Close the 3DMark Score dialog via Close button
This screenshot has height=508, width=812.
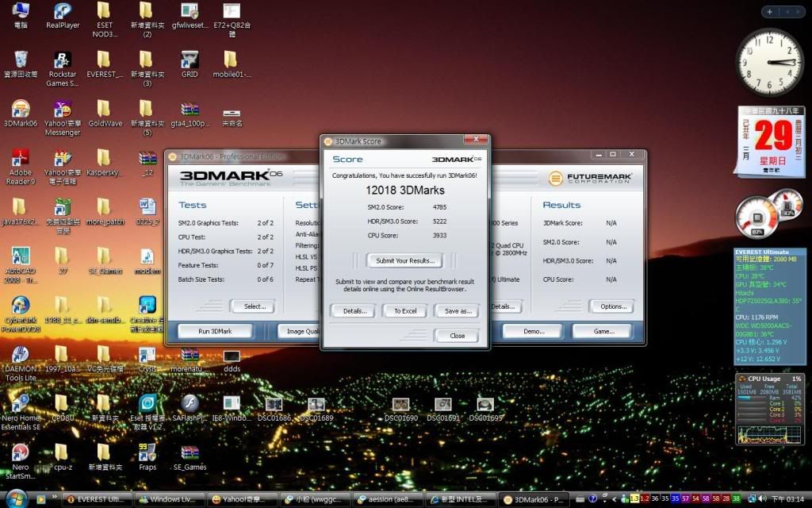tap(457, 336)
